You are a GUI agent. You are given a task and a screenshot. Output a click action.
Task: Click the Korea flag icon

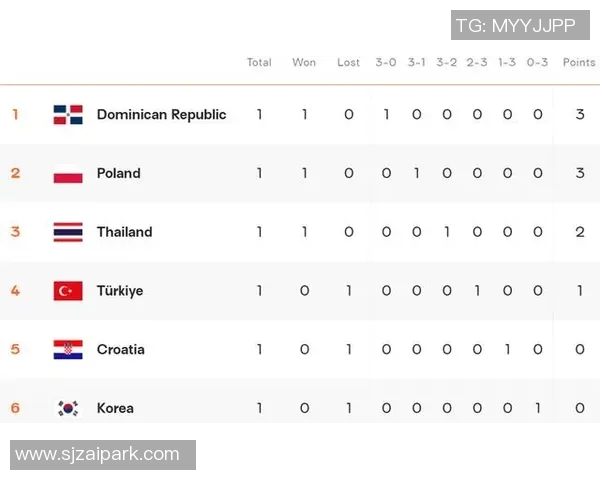click(x=68, y=408)
